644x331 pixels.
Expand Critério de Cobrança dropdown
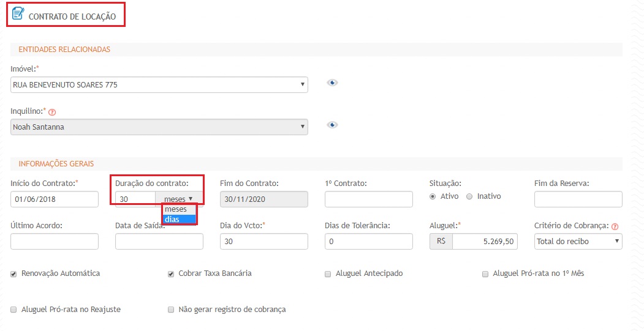578,242
